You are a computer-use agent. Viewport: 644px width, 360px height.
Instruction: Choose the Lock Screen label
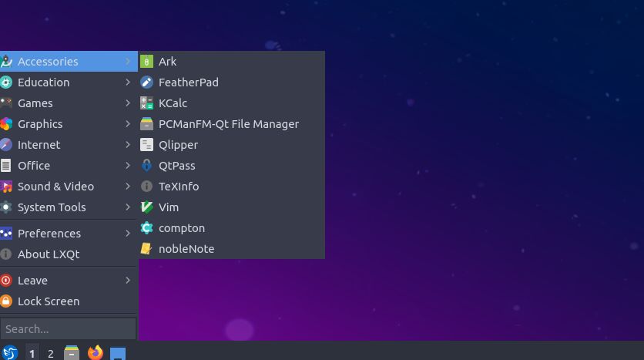click(x=49, y=301)
